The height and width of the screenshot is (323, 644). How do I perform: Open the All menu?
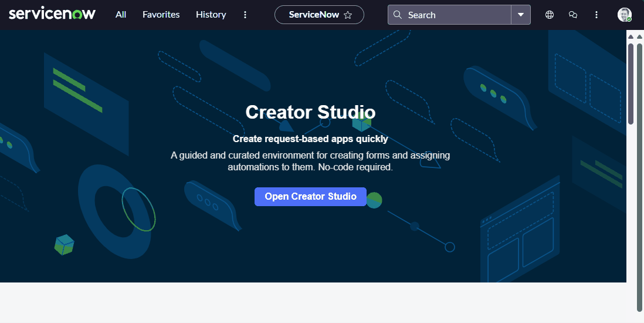(121, 15)
